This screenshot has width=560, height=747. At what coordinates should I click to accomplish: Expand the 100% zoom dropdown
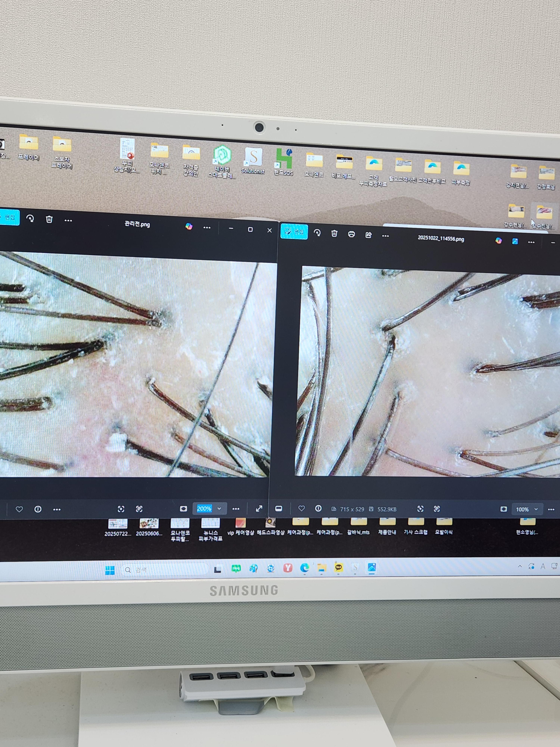coord(536,509)
